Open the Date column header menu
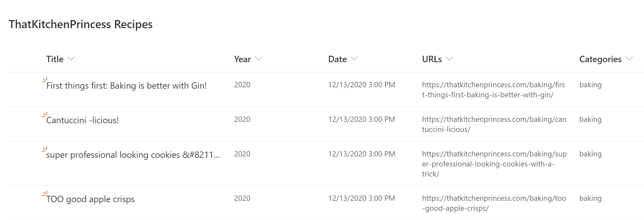This screenshot has width=644, height=220. tap(355, 59)
